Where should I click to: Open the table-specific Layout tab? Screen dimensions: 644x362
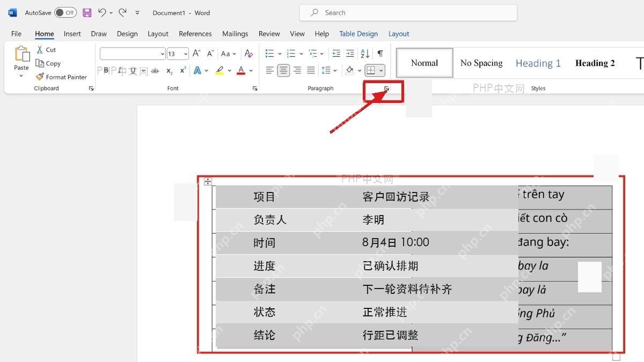pos(399,34)
